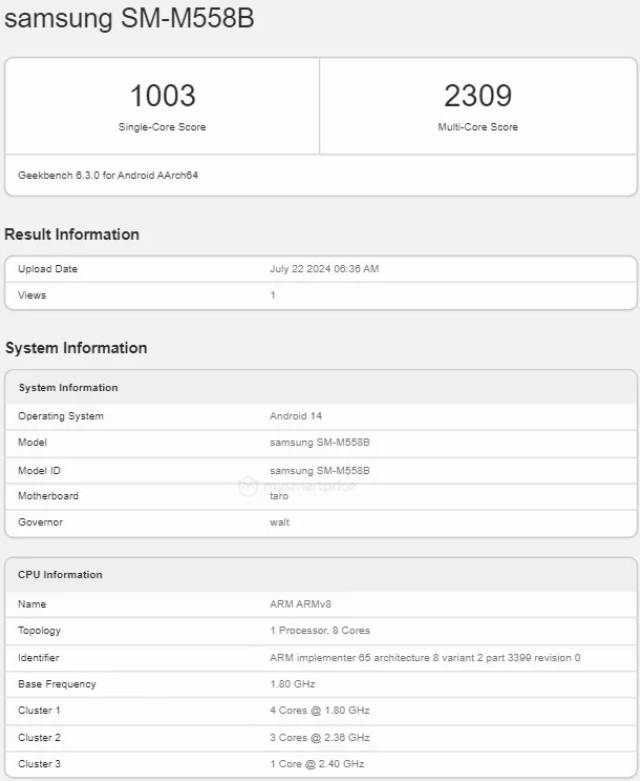Viewport: 640px width, 781px height.
Task: Click the CPU Information table header
Action: 60,575
